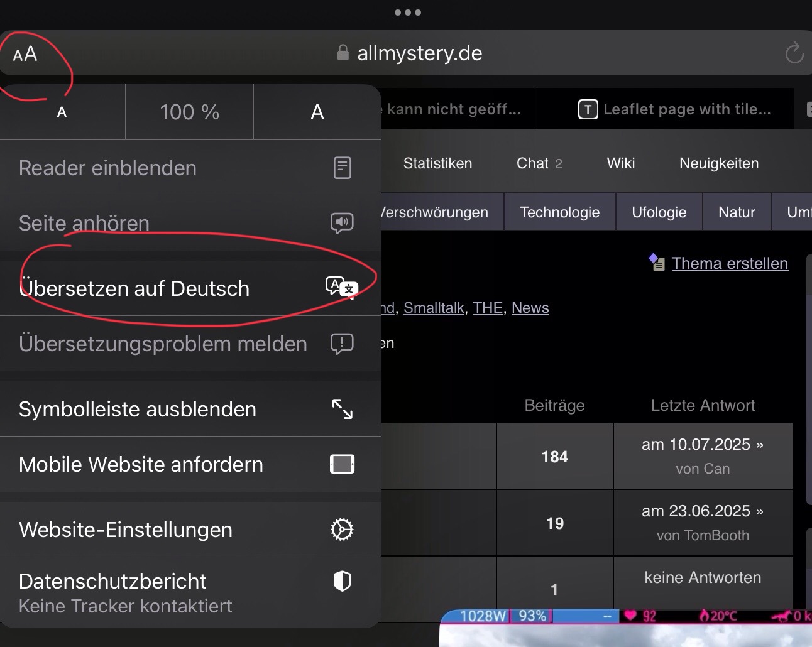
Task: Reset zoom via 100 % button
Action: tap(189, 112)
